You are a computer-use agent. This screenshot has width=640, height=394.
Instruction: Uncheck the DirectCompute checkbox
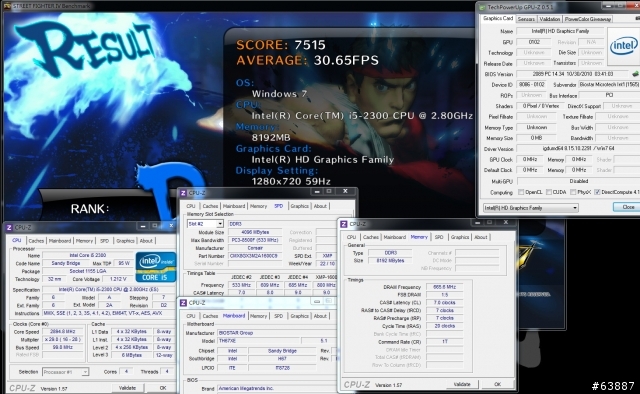coord(597,192)
